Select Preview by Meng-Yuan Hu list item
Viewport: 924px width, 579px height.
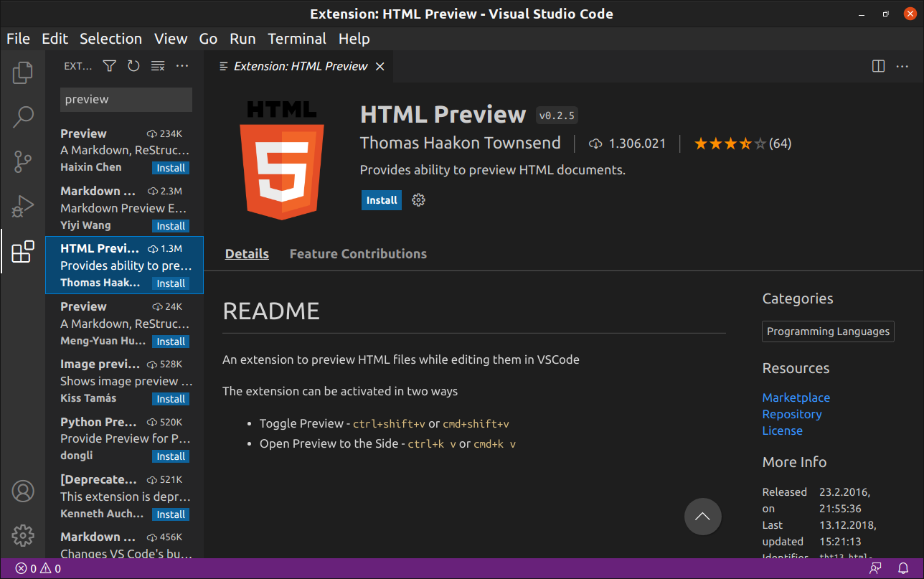[x=124, y=323]
